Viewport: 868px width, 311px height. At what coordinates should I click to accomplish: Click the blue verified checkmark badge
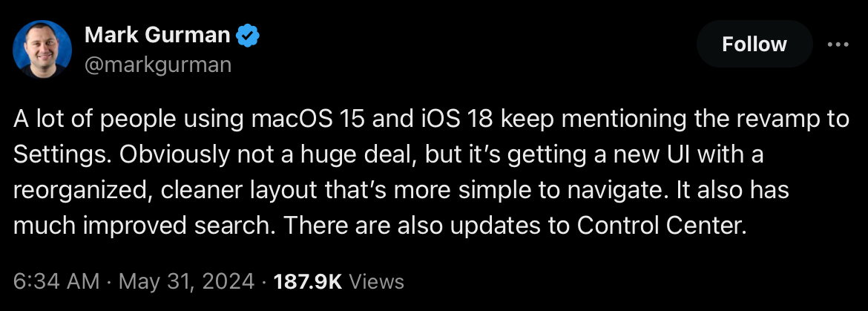248,36
